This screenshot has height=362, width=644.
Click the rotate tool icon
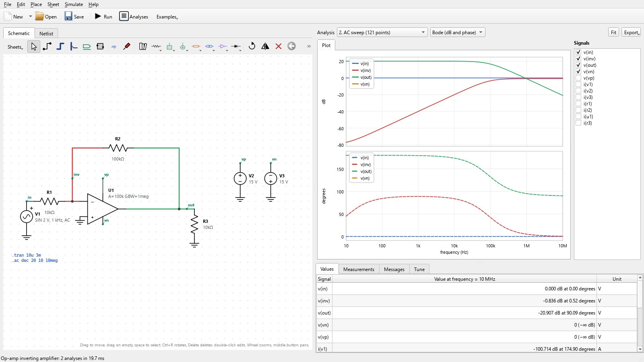click(x=252, y=46)
